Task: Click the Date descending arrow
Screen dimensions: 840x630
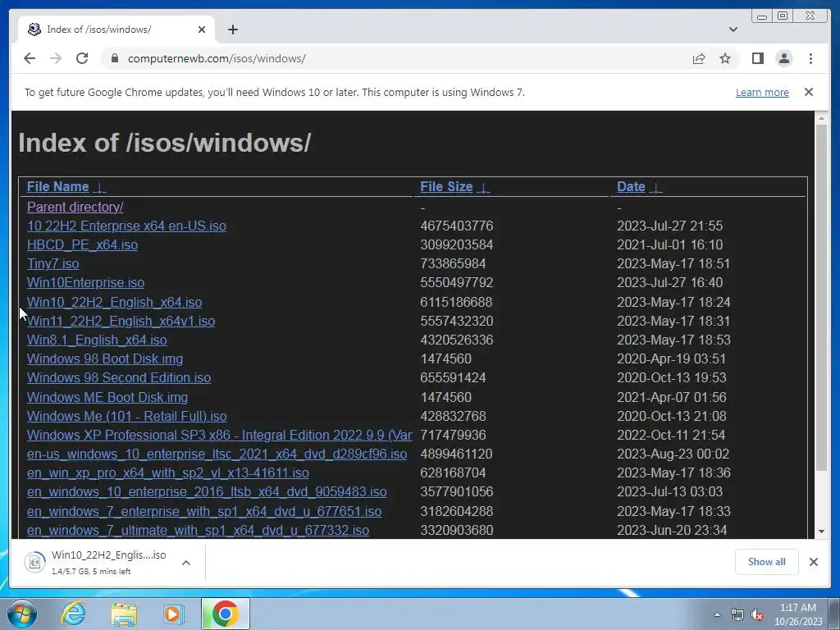Action: (655, 188)
